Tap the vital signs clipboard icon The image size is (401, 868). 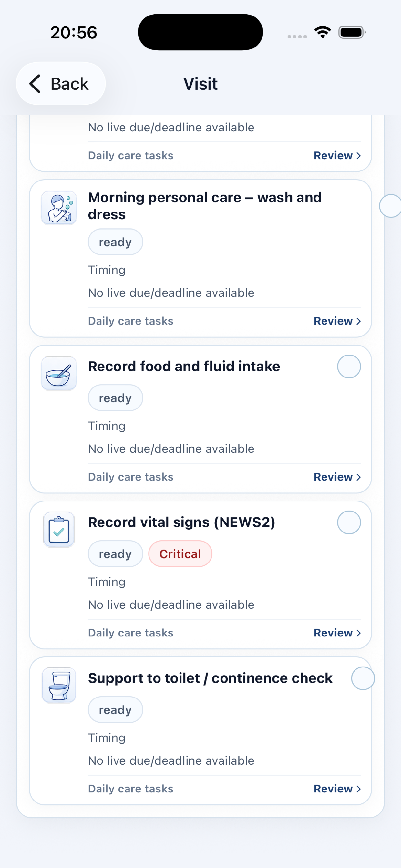tap(59, 529)
